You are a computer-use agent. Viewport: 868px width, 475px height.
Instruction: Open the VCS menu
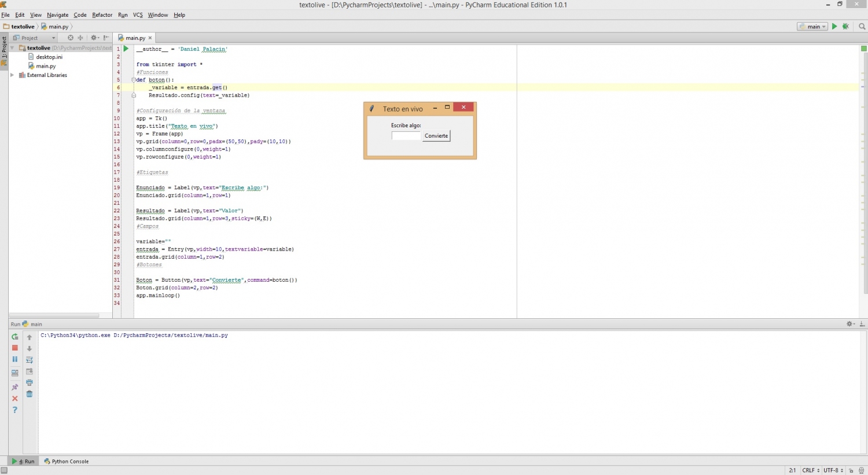[138, 15]
